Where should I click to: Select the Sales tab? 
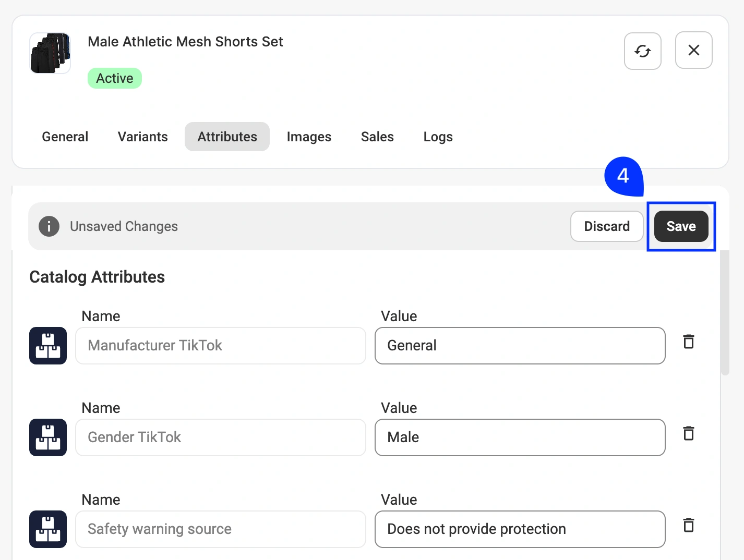pos(377,137)
